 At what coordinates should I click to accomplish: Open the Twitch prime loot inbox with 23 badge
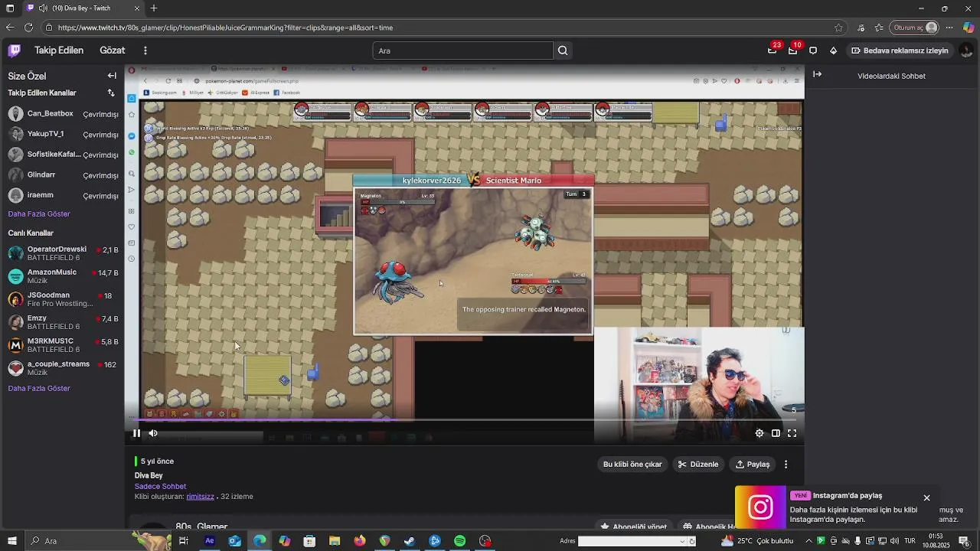point(773,51)
